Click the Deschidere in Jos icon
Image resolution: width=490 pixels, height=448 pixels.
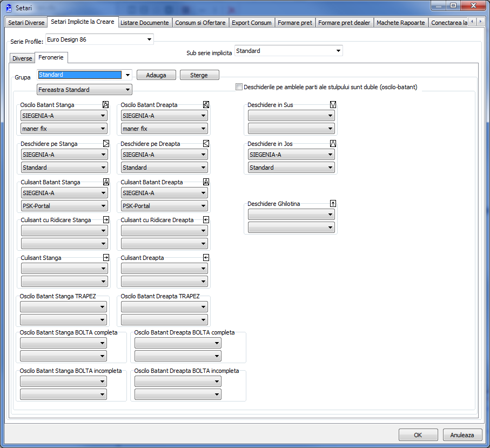(333, 144)
